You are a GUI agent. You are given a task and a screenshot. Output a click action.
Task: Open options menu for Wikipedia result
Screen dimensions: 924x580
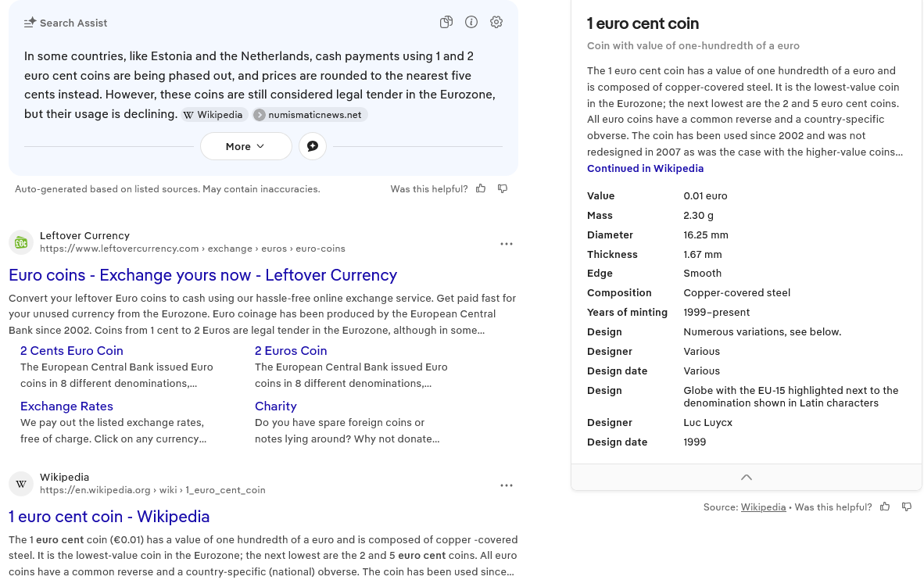[507, 485]
